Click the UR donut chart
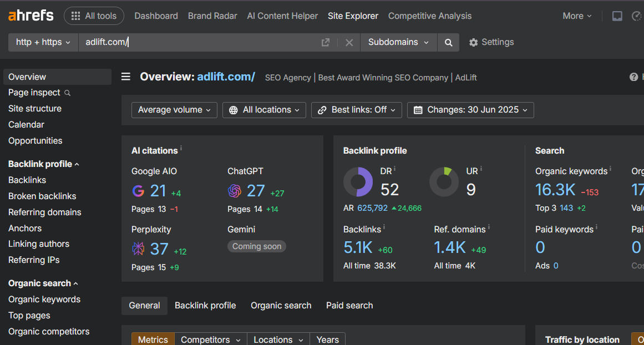This screenshot has height=345, width=644. [444, 182]
